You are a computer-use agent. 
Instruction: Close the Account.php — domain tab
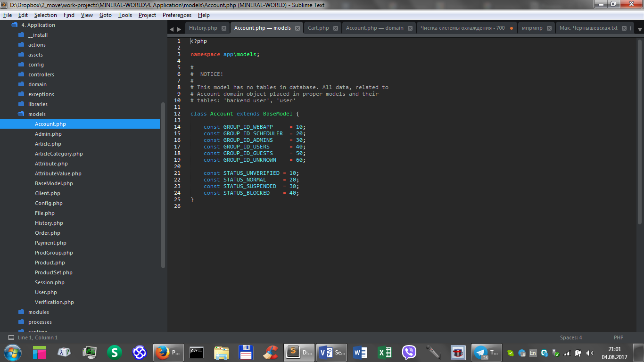(410, 28)
